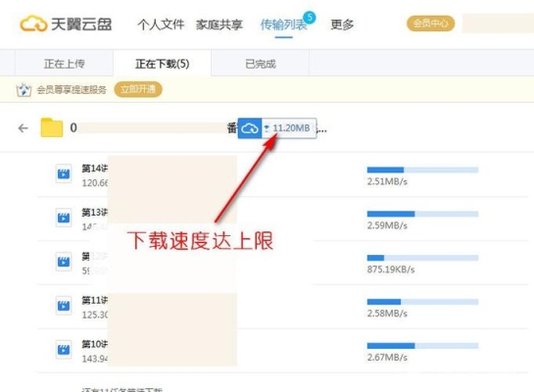Image resolution: width=534 pixels, height=392 pixels.
Task: Open the 个人文件 menu
Action: click(x=161, y=24)
